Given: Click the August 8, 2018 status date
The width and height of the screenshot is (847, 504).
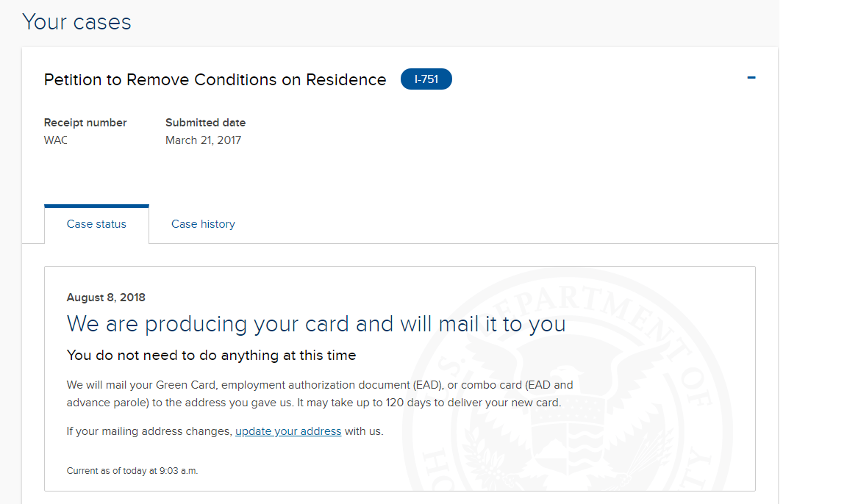Looking at the screenshot, I should 106,298.
